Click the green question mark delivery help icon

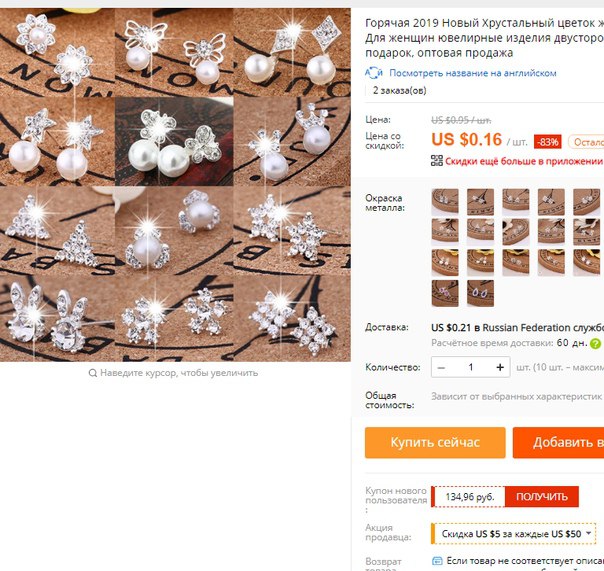coord(596,343)
